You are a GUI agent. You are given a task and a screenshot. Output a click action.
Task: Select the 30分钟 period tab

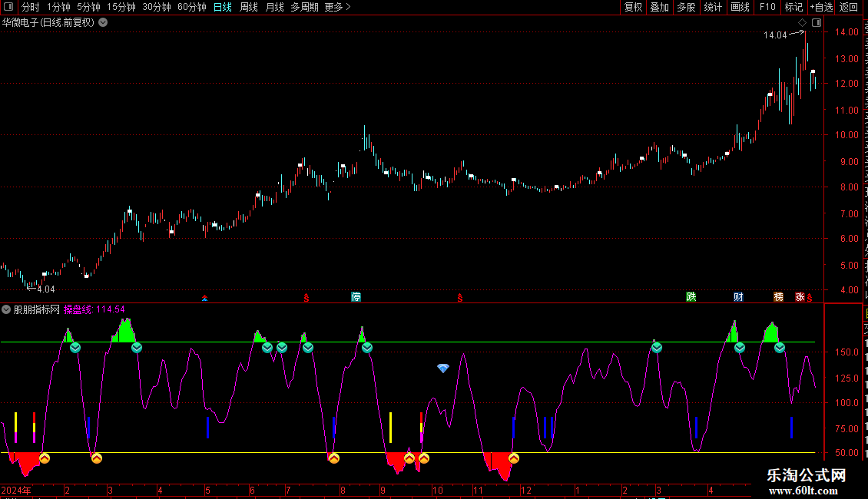157,7
